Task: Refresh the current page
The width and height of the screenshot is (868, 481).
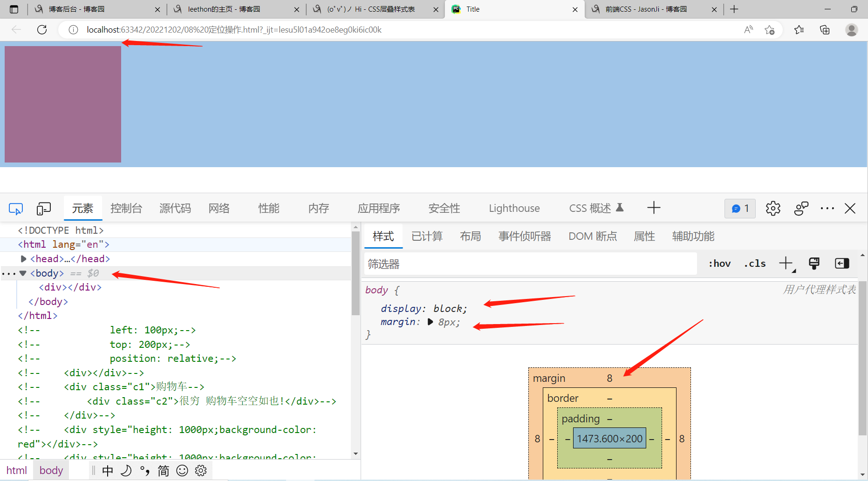Action: point(42,30)
